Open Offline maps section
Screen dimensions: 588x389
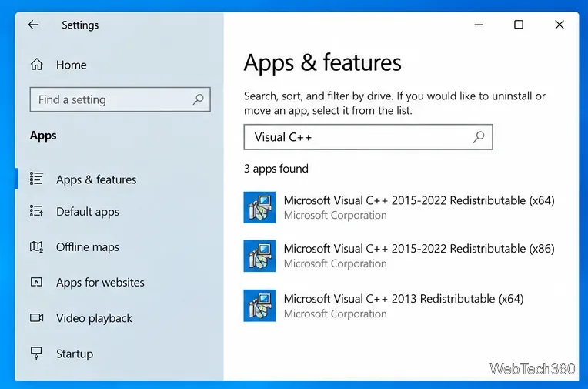[88, 247]
